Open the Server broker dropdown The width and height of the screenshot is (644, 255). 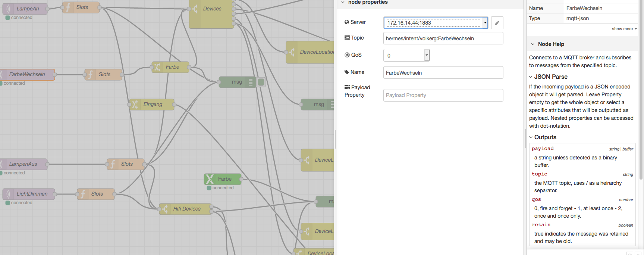click(x=485, y=23)
